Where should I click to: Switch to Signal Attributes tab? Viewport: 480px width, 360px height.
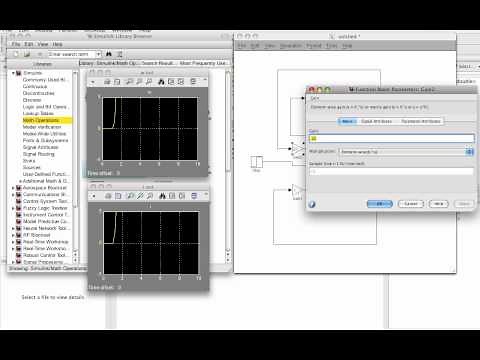(x=376, y=121)
